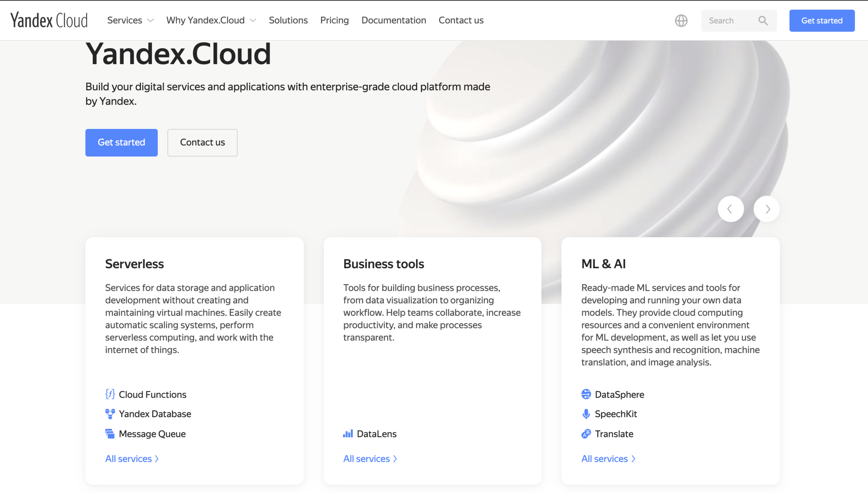The width and height of the screenshot is (868, 493).
Task: Click the Business tools card heading
Action: [383, 264]
